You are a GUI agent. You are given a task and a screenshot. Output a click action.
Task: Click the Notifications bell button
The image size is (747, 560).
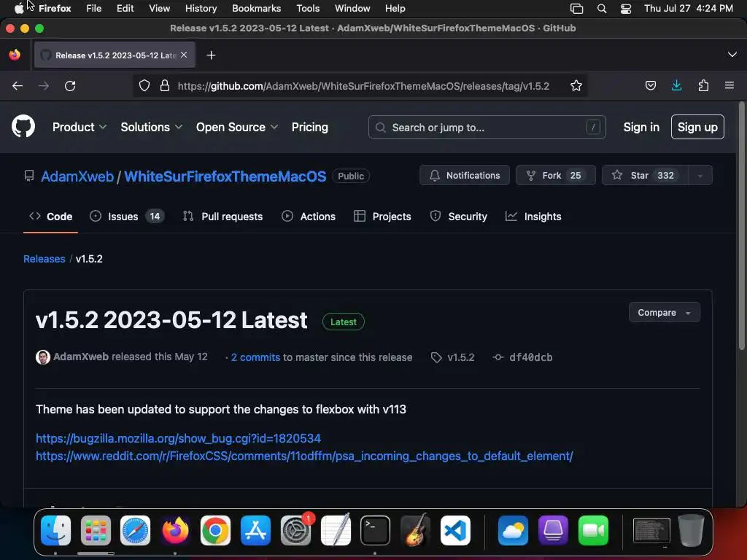pos(465,175)
